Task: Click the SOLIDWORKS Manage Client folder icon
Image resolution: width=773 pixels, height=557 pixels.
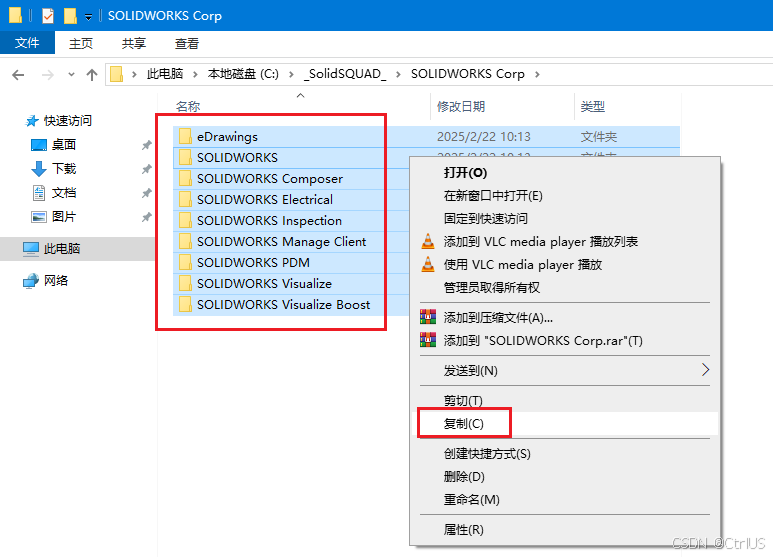Action: (185, 242)
